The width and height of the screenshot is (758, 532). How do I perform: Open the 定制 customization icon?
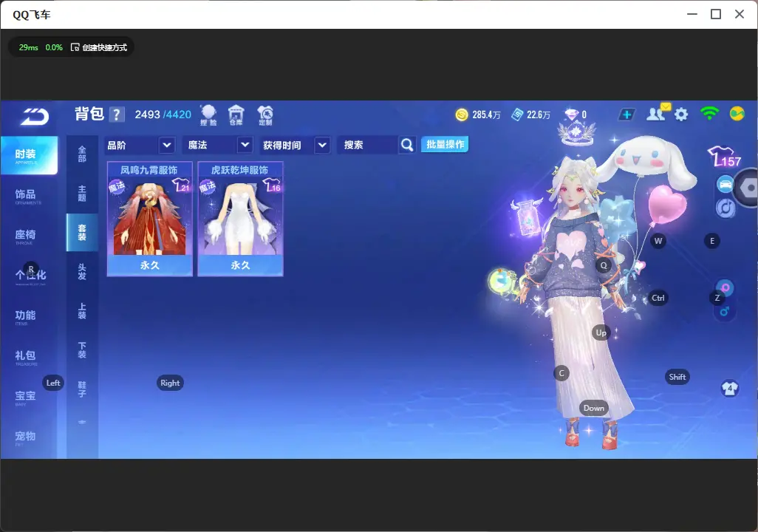pos(265,115)
